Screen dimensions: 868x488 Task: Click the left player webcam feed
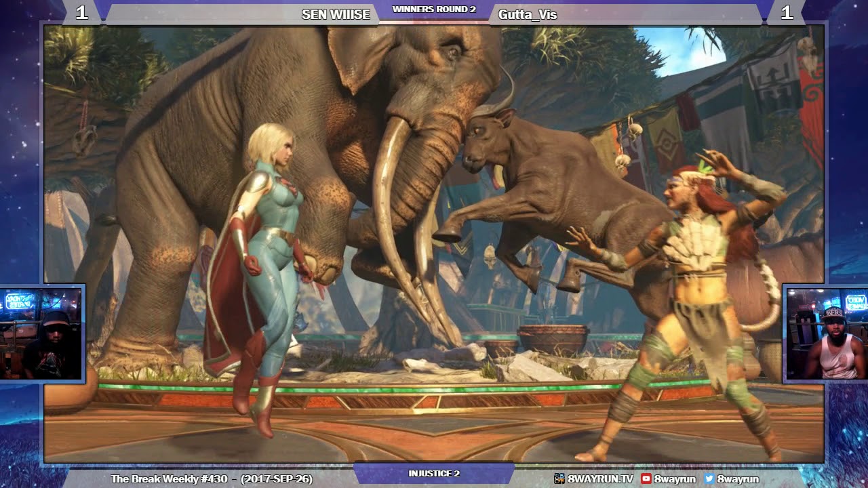point(41,333)
